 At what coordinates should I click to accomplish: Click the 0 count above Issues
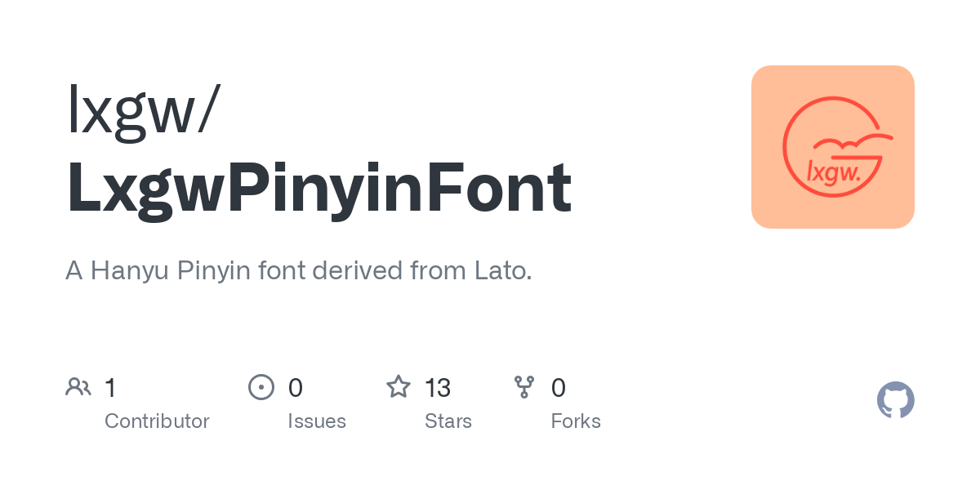(x=296, y=388)
